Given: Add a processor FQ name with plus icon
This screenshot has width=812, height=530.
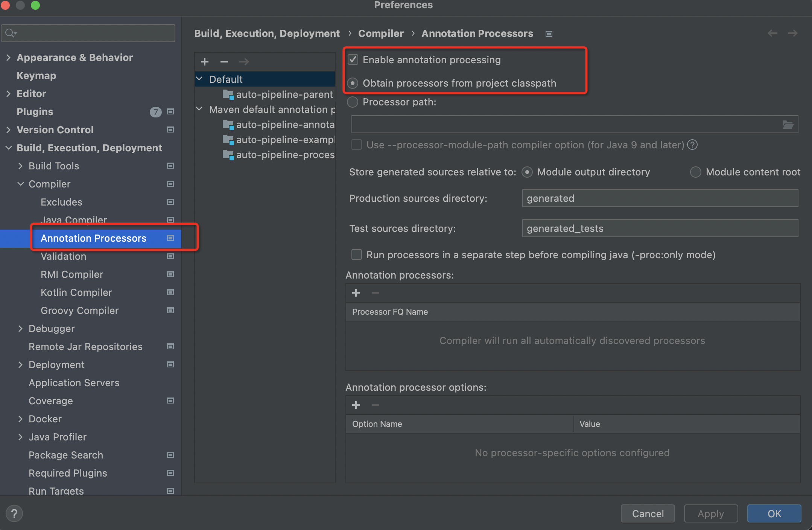Looking at the screenshot, I should pos(356,292).
